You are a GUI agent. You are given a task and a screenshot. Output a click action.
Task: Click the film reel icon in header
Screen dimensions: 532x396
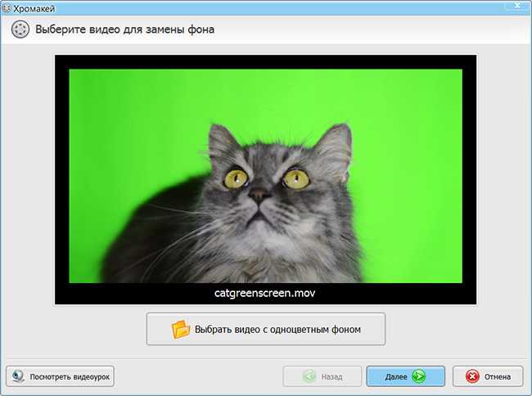pos(20,29)
